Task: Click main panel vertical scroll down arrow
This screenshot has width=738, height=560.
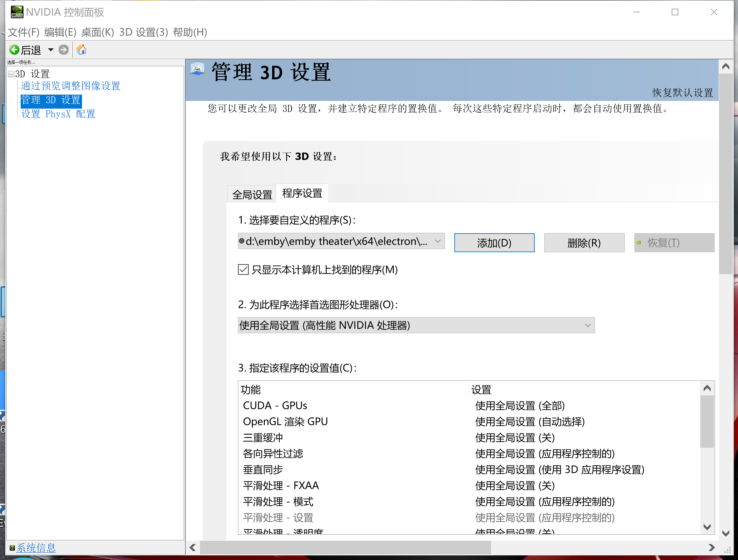Action: point(726,533)
